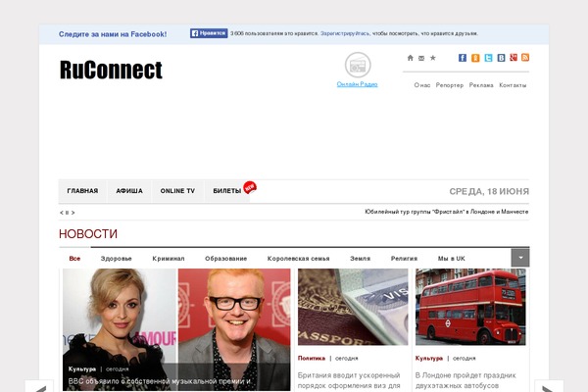Viewport: 588px width, 392px height.
Task: Open the Odnoklassniki orange icon
Action: click(x=475, y=58)
